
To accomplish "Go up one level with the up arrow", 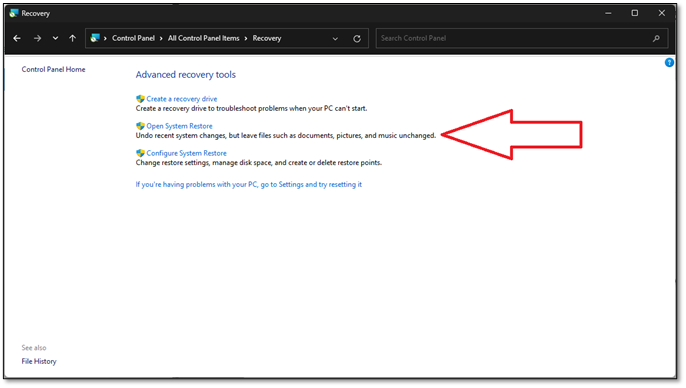I will (x=73, y=38).
